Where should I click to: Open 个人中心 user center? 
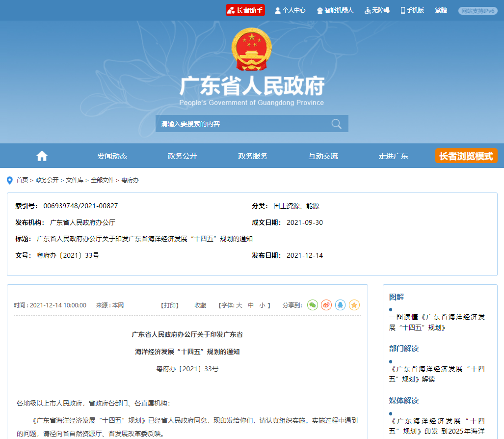click(290, 10)
